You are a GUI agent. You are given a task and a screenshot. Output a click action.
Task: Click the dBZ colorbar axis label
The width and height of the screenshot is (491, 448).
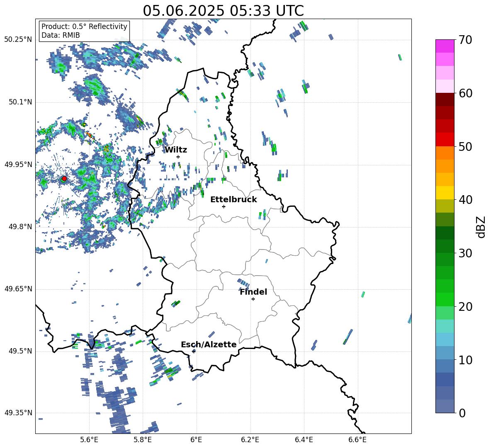481,227
